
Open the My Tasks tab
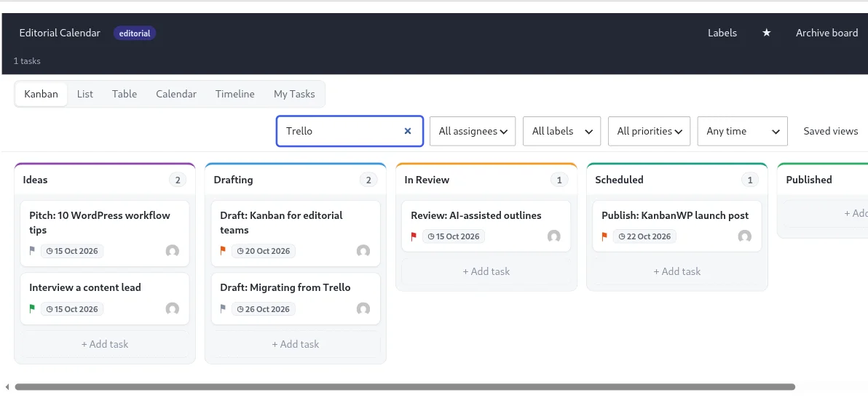(x=294, y=94)
